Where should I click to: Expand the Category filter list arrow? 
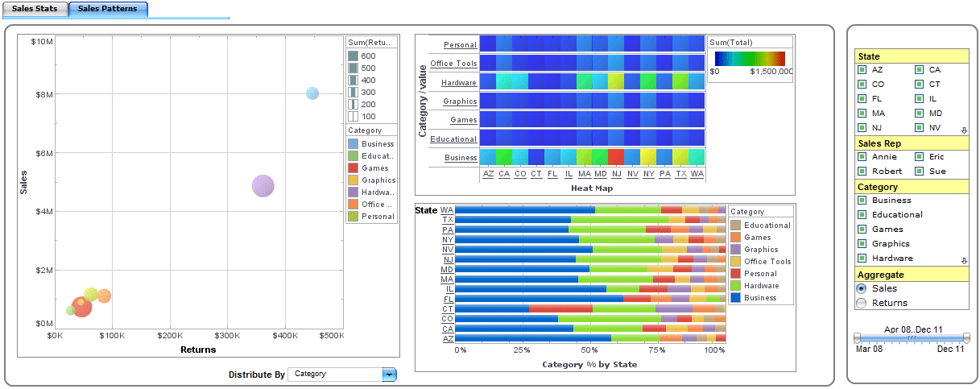pyautogui.click(x=964, y=261)
